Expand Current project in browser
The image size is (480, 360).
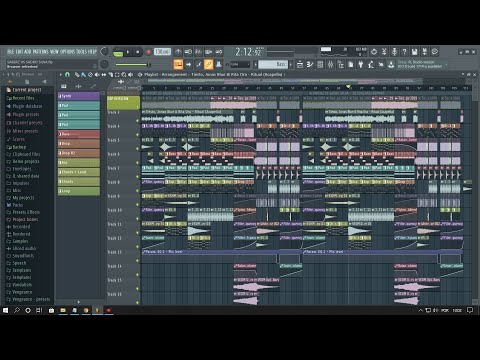click(x=24, y=90)
